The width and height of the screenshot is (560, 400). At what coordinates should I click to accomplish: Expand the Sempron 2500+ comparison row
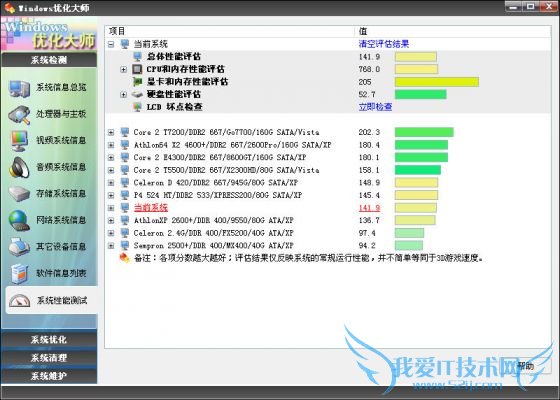(x=111, y=245)
